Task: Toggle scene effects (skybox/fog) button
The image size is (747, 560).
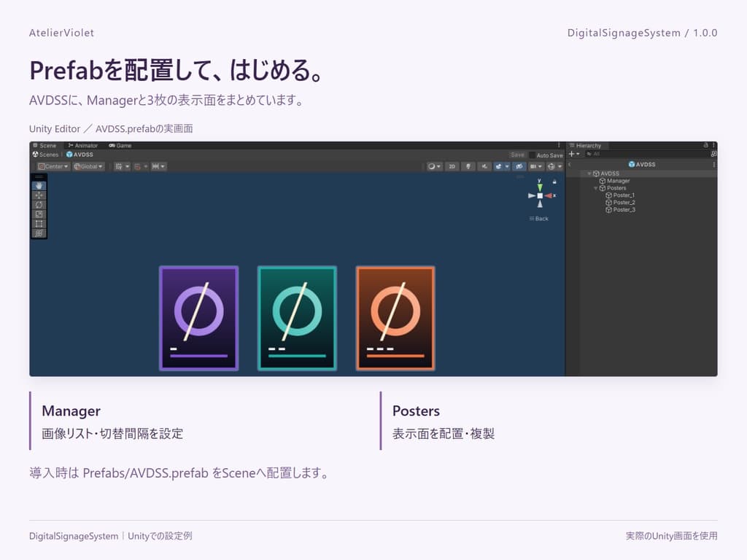Action: (498, 166)
